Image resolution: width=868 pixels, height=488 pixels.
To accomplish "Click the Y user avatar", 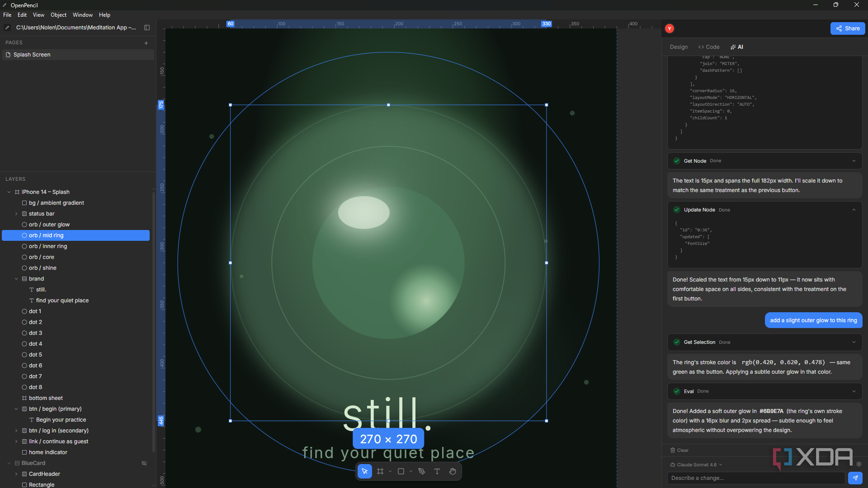I will pos(670,28).
